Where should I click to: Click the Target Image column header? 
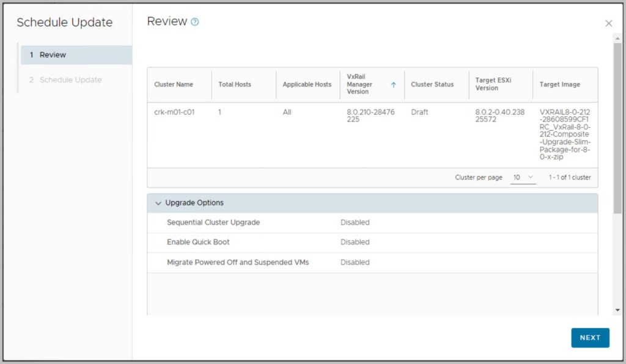click(x=560, y=84)
